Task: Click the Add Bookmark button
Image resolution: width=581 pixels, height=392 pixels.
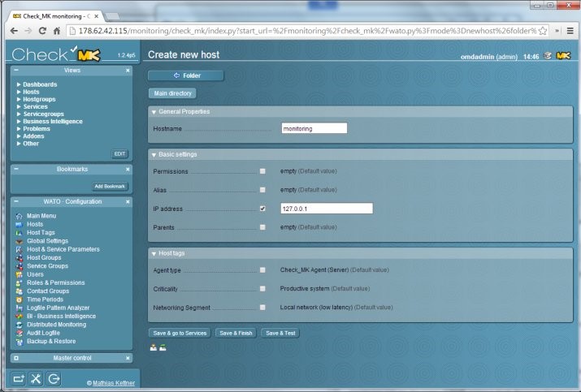Action: (110, 187)
